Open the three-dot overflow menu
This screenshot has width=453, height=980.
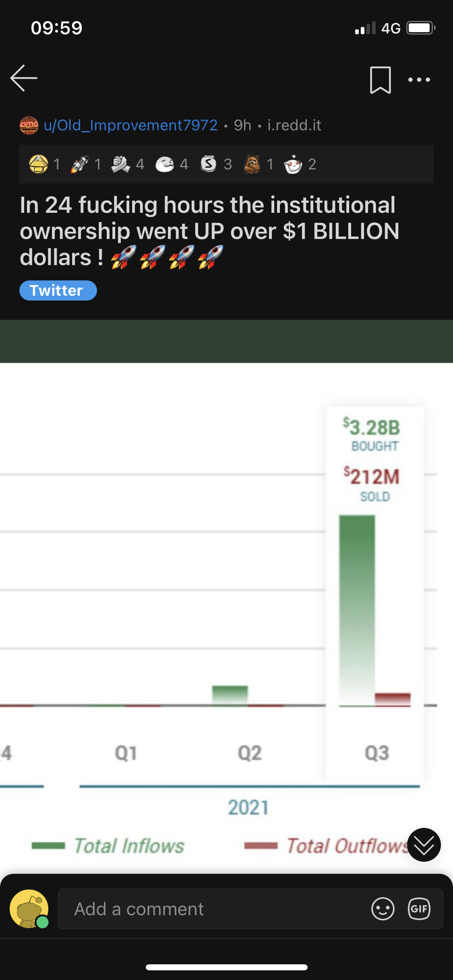tap(419, 80)
